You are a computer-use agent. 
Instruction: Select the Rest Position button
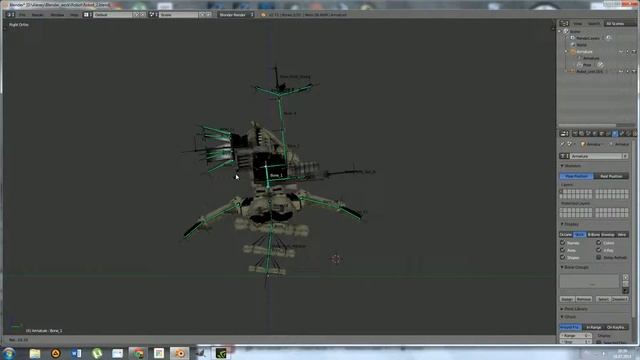tap(611, 176)
